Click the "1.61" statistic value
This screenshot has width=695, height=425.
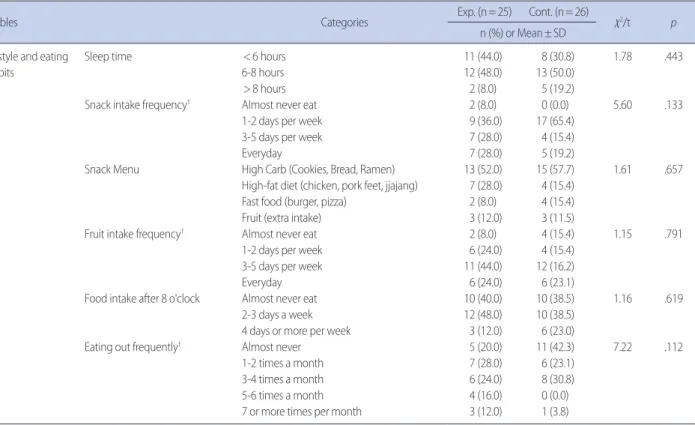[623, 170]
